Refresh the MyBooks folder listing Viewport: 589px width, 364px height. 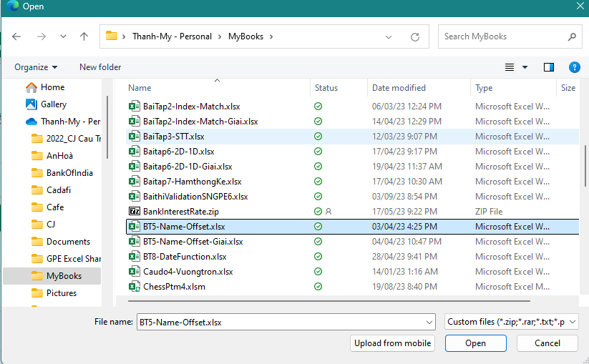click(x=415, y=36)
